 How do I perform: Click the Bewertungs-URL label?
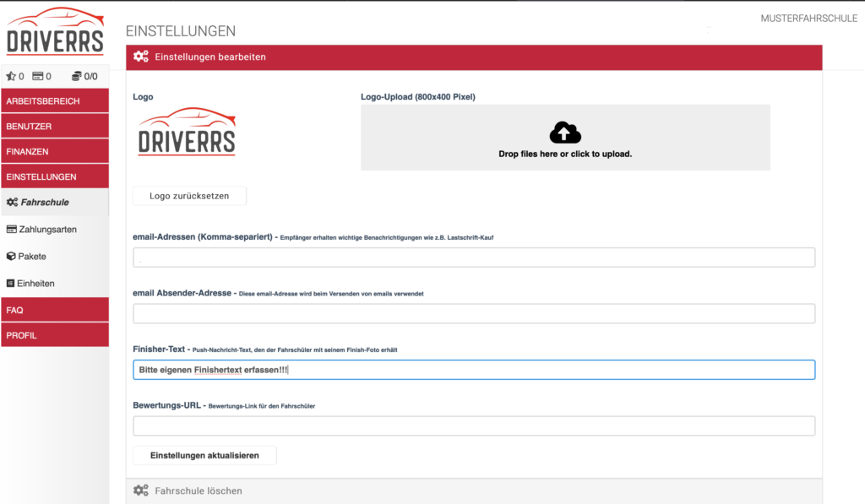click(166, 405)
